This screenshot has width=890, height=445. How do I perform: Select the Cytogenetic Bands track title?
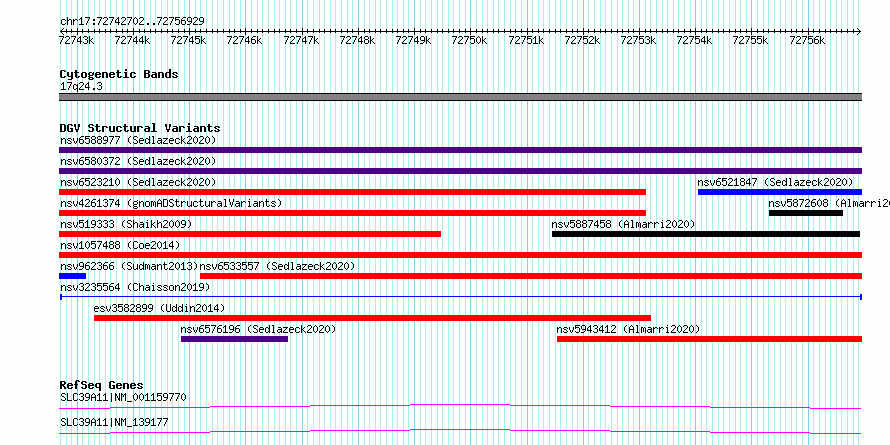coord(119,74)
